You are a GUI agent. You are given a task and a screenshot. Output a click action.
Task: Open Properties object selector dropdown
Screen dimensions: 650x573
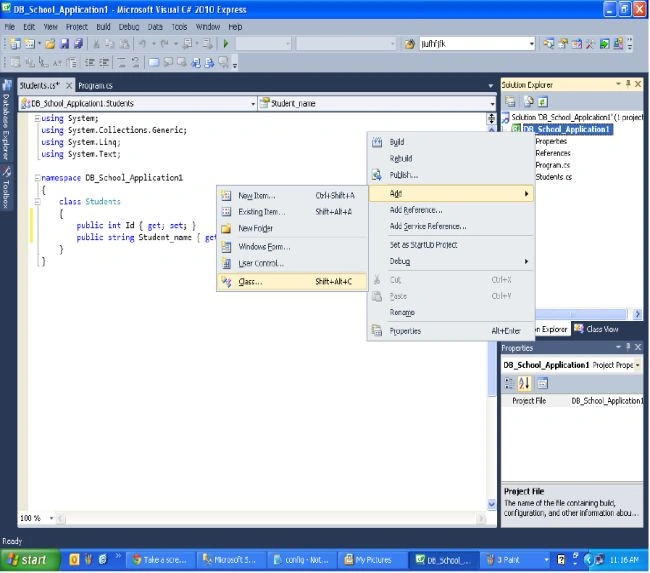tap(638, 365)
